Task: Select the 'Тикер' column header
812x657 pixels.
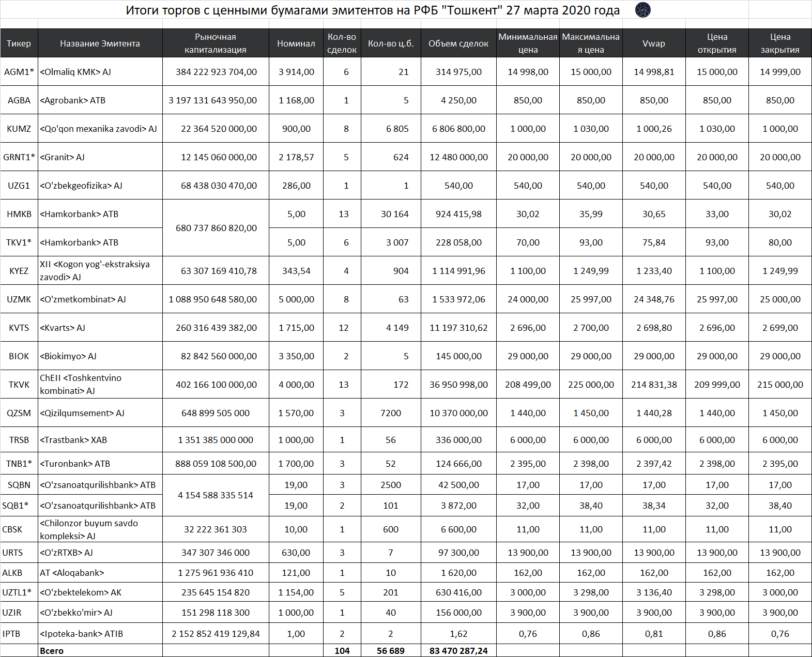Action: [19, 43]
